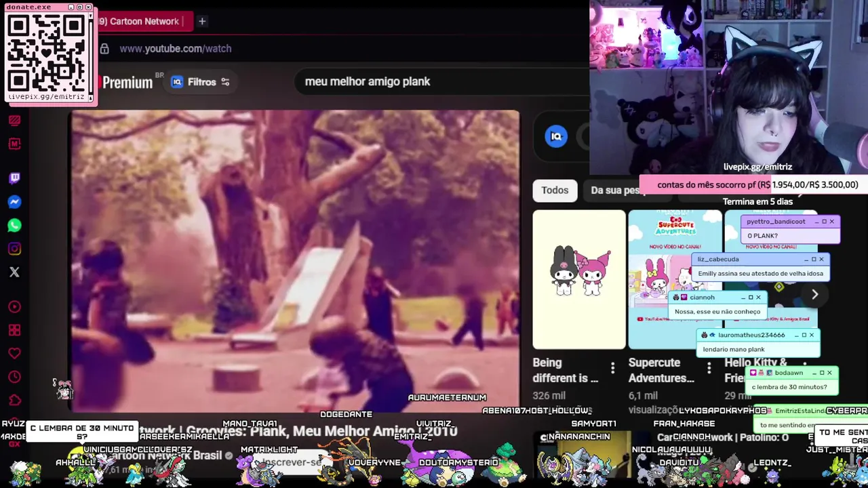The height and width of the screenshot is (488, 868).
Task: Click the sliders icon after Filtros
Action: click(225, 82)
